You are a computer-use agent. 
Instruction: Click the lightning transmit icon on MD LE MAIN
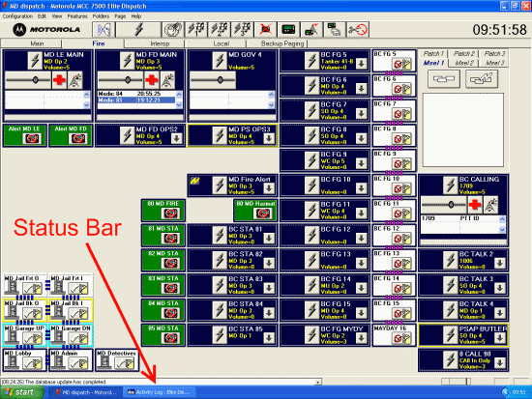point(35,61)
